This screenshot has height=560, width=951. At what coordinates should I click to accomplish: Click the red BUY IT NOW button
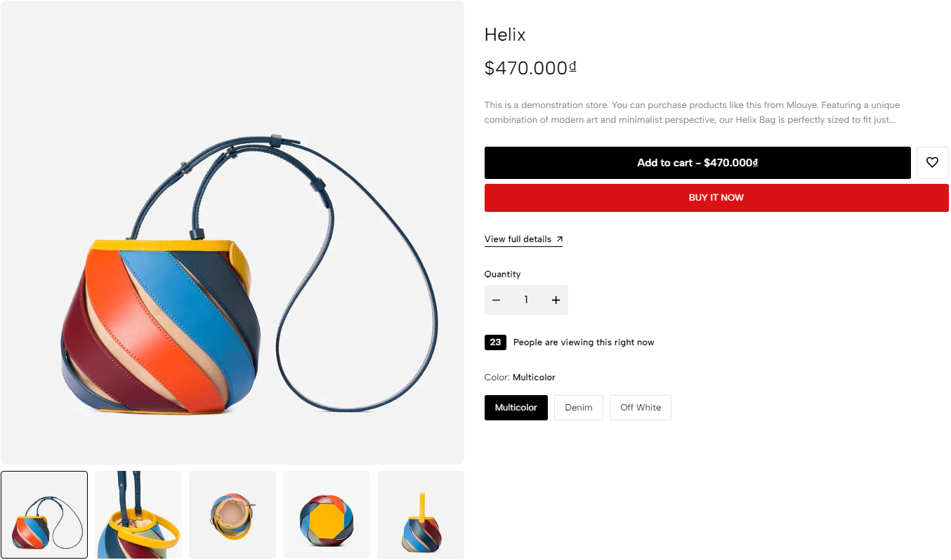716,198
